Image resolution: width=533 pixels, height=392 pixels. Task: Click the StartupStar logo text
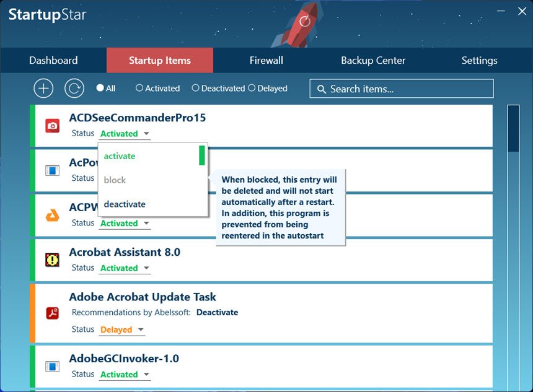[x=47, y=15]
